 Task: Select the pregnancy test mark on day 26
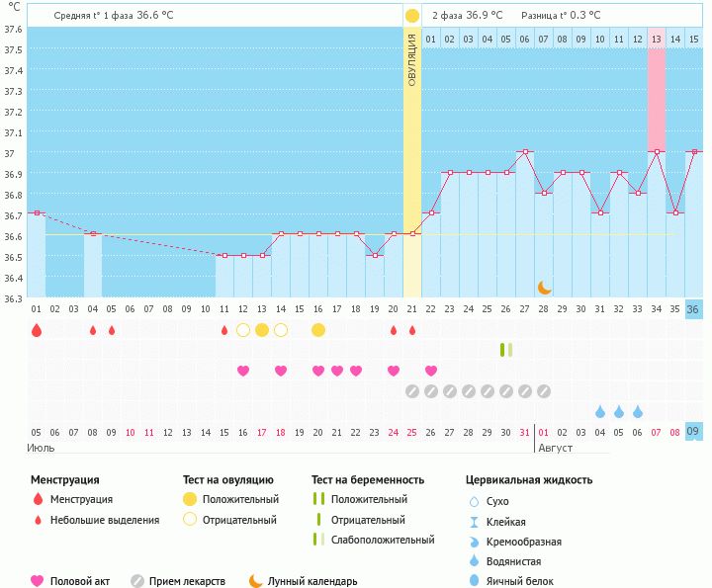506,349
